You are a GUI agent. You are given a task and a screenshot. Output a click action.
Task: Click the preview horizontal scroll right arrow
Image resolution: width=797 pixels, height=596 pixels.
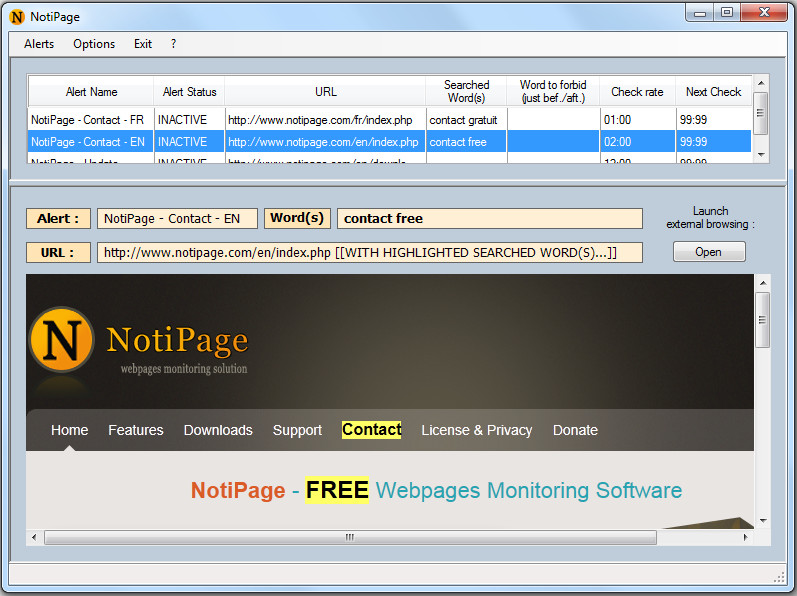(746, 537)
